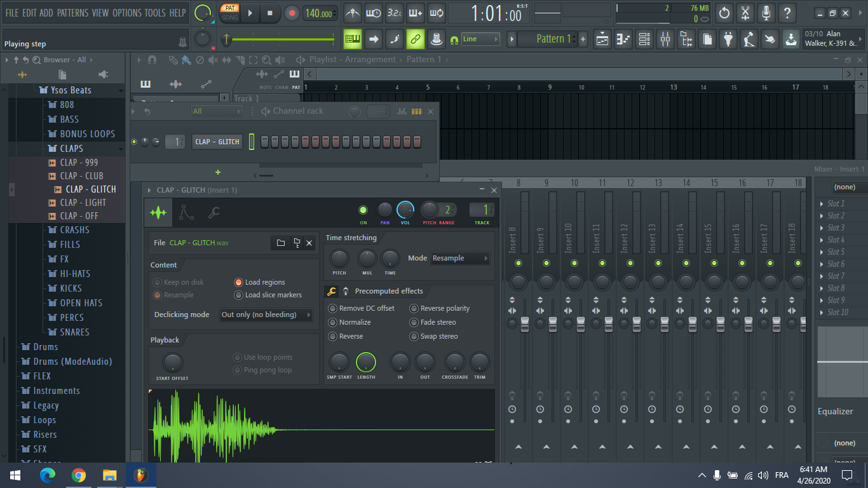Image resolution: width=868 pixels, height=488 pixels.
Task: Activate the first step in the CLAP - GLITCH sequencer
Action: pyautogui.click(x=265, y=141)
